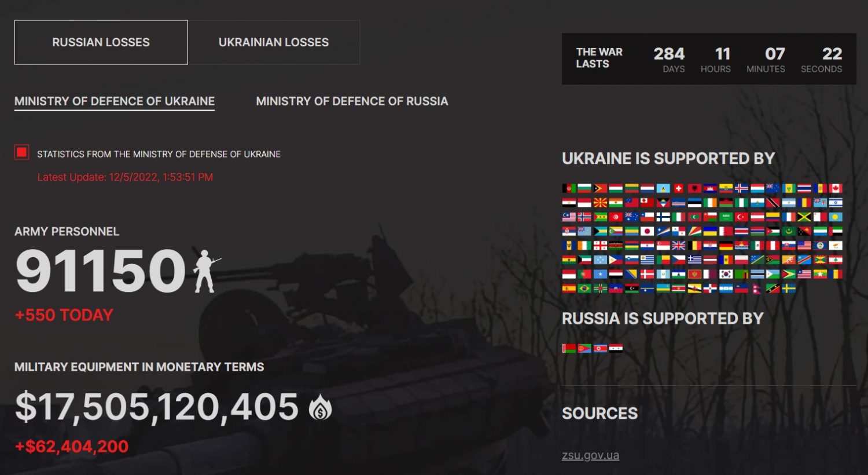Click the Japan flag icon
Viewport: 868px width, 475px height.
(x=647, y=231)
